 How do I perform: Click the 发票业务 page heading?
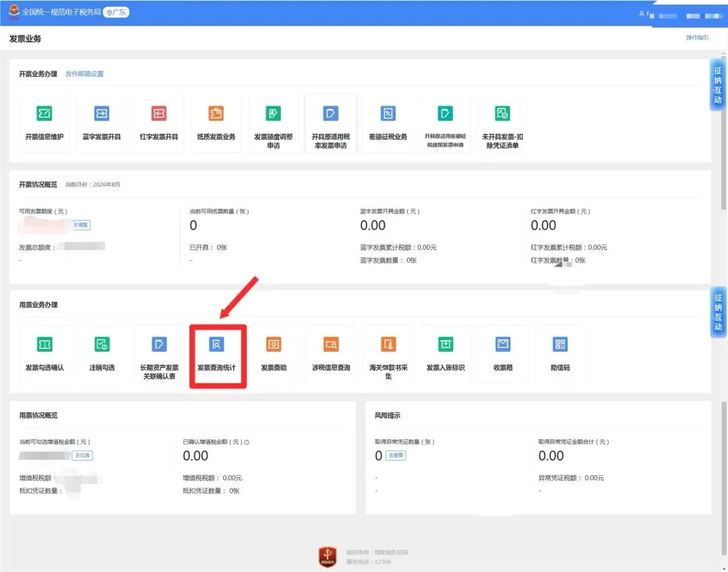(25, 39)
